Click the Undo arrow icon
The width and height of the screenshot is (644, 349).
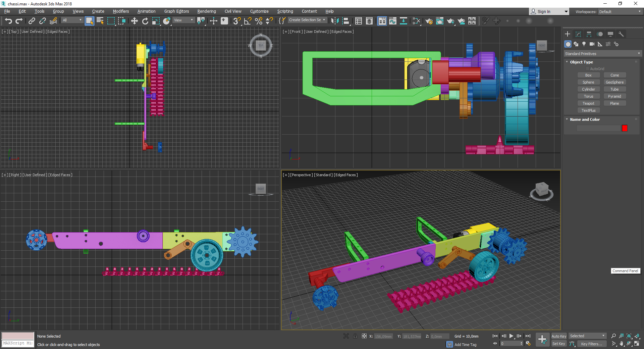8,21
